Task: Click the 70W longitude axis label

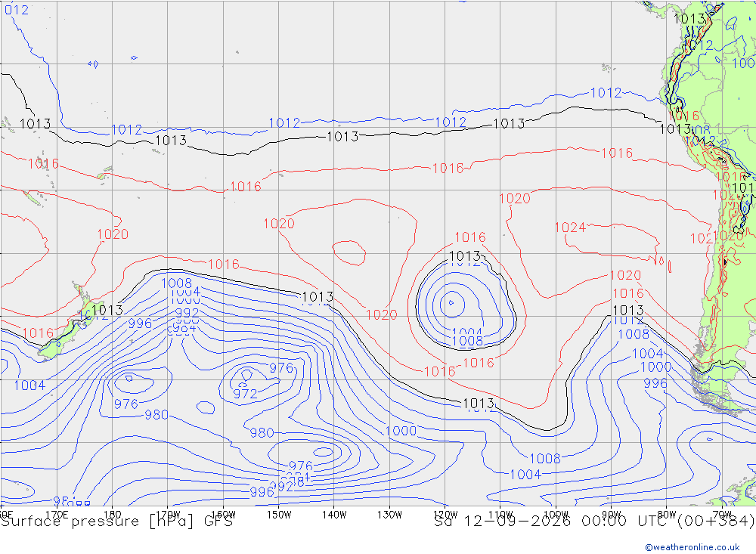Action: pyautogui.click(x=722, y=515)
